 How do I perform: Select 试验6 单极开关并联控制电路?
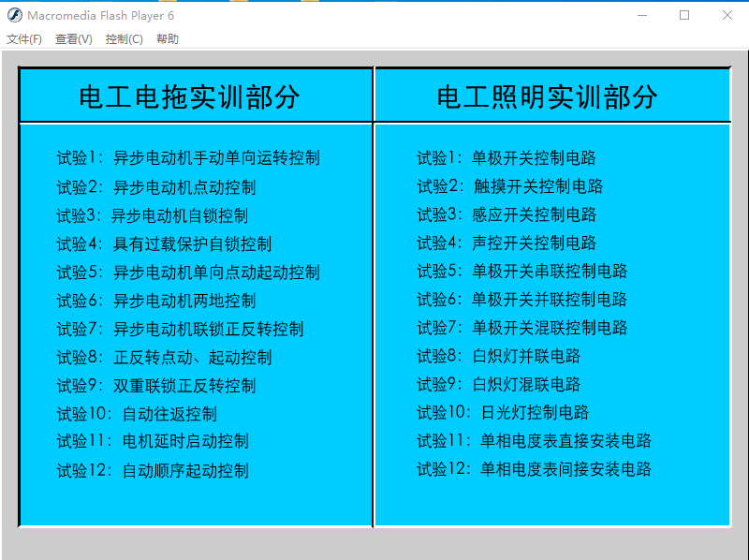pyautogui.click(x=522, y=299)
